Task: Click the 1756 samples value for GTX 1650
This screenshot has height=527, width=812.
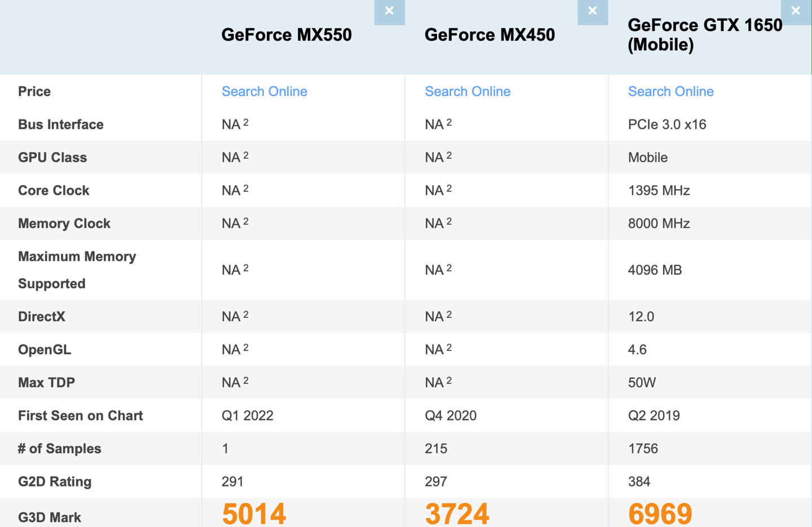Action: pos(643,449)
